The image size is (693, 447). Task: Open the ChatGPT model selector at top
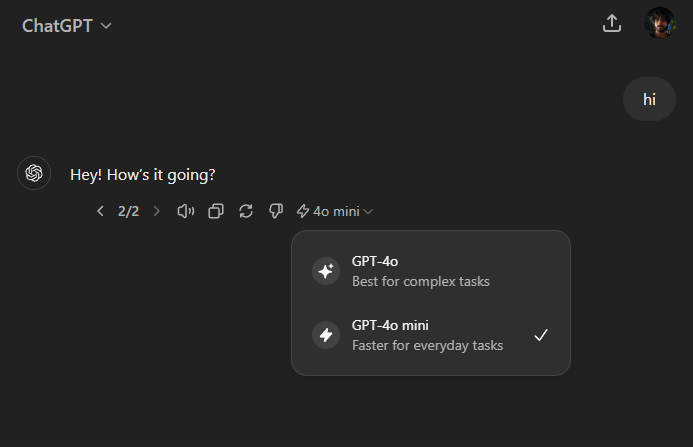coord(67,26)
